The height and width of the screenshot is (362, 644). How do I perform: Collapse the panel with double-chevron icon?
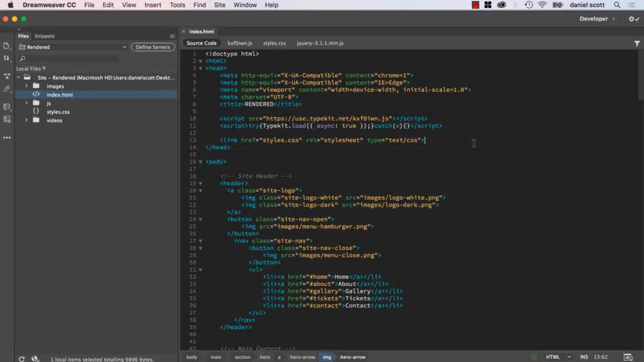coord(19,29)
